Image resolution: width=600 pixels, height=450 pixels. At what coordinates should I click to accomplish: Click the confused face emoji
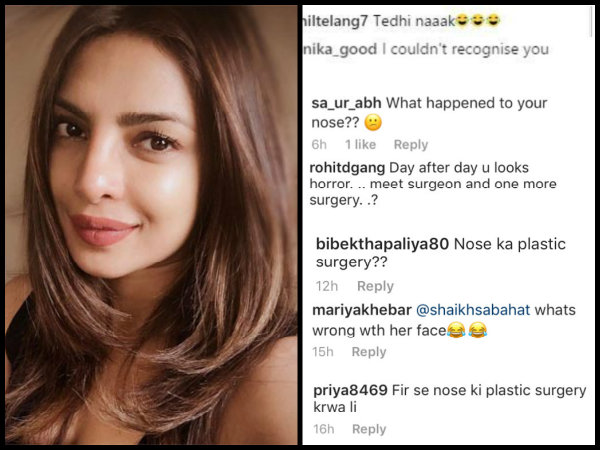[372, 124]
